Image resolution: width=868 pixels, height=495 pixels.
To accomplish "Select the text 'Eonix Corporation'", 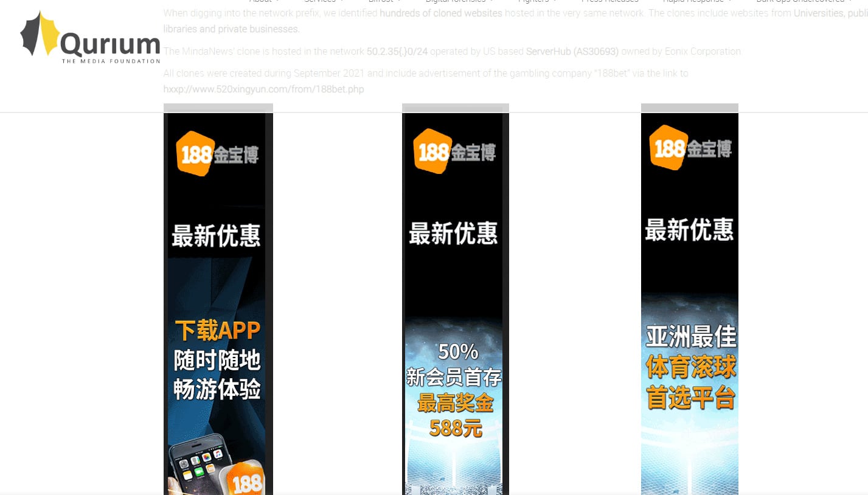I will pyautogui.click(x=702, y=51).
